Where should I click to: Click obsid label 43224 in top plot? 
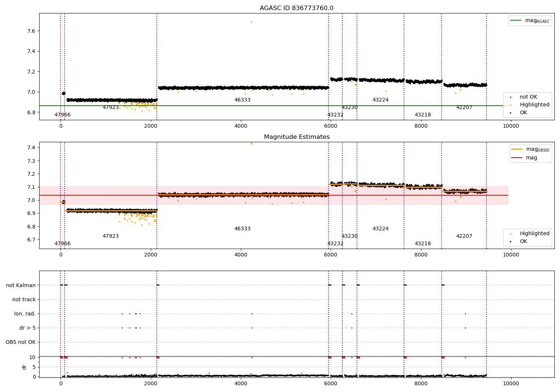380,100
